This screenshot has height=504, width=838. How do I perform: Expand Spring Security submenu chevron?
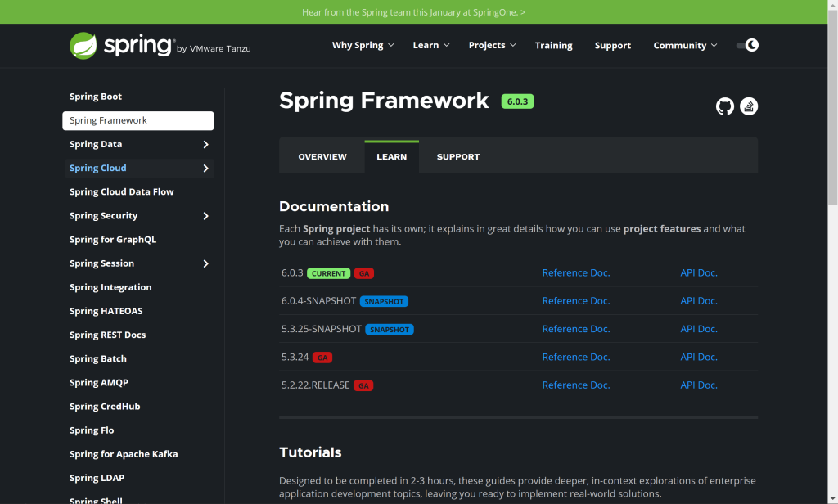[x=205, y=216]
